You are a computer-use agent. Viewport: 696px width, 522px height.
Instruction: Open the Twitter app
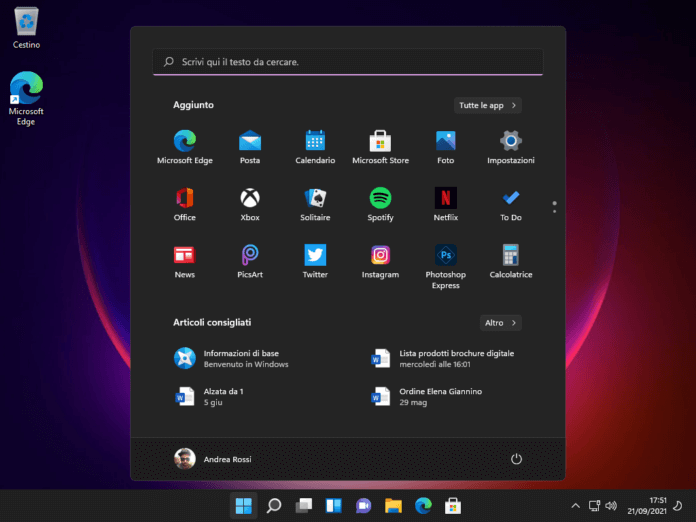click(315, 261)
